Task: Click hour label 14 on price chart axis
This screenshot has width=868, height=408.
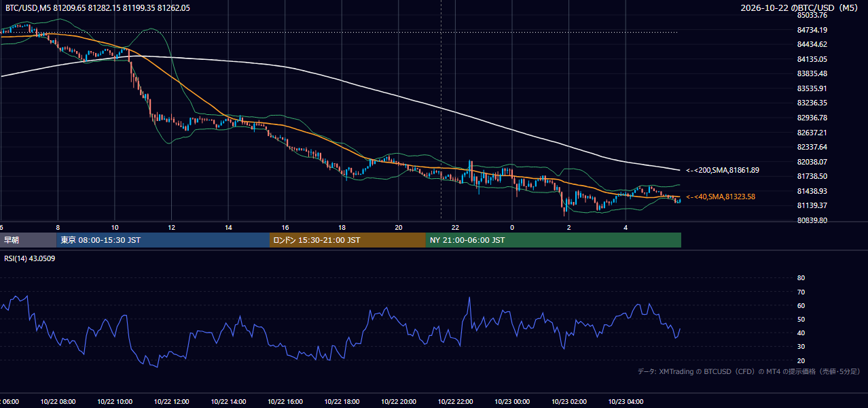Action: tap(229, 227)
